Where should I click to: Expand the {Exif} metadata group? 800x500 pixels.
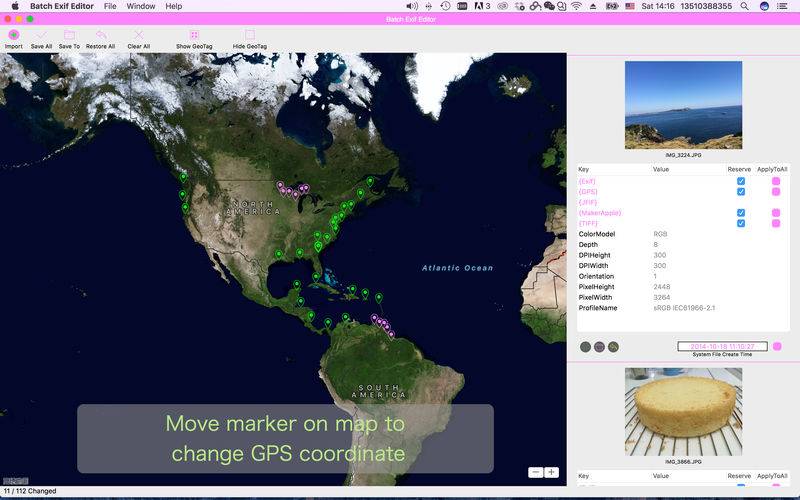coord(587,181)
